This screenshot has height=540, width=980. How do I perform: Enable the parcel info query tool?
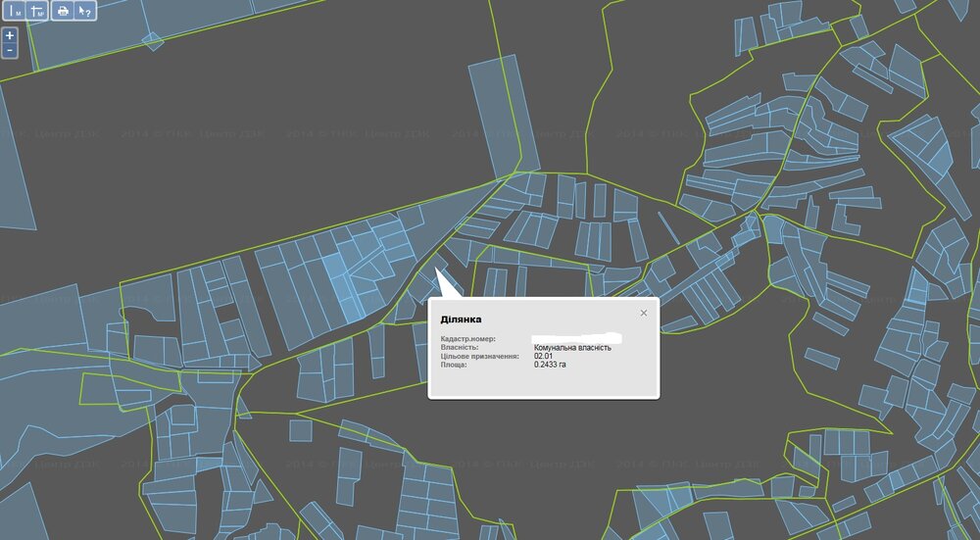[85, 11]
